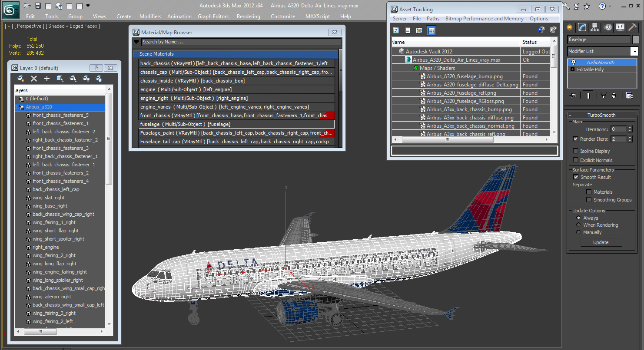Open the Motion command panel tab

click(608, 27)
